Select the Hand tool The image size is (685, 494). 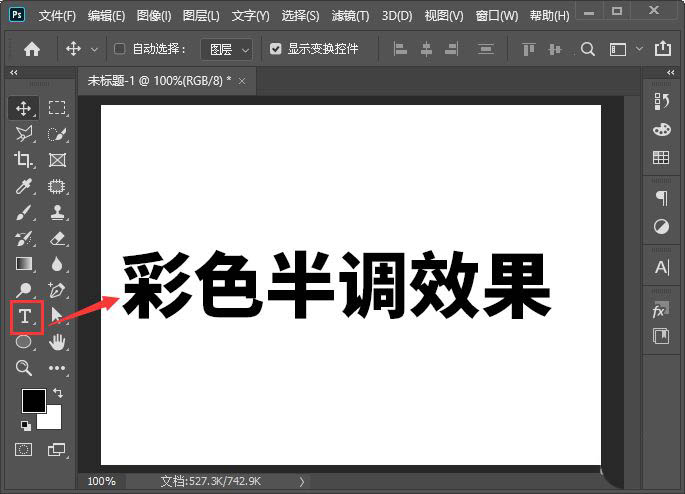coord(57,342)
